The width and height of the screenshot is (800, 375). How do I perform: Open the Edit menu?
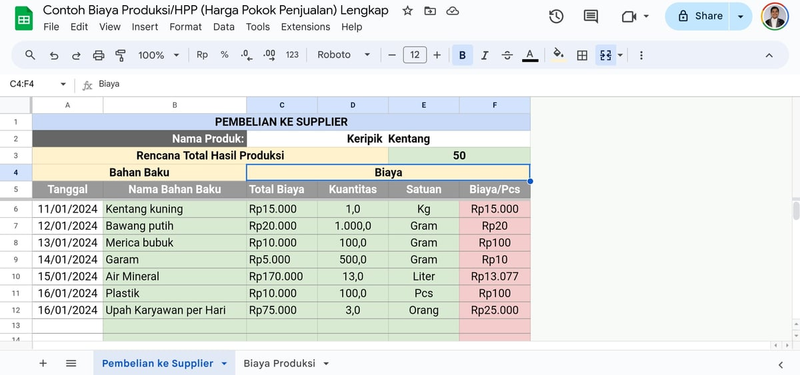[x=79, y=27]
